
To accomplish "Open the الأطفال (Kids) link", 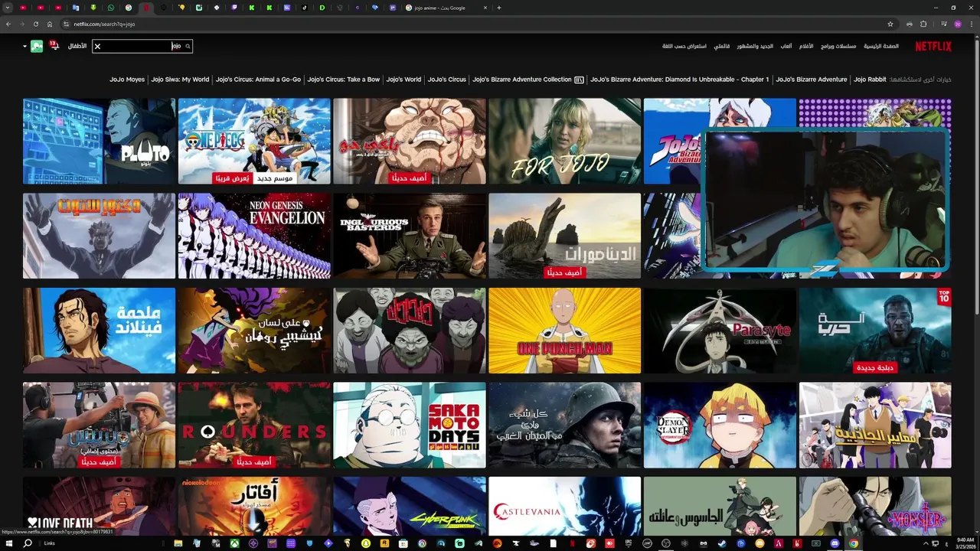I will click(77, 46).
